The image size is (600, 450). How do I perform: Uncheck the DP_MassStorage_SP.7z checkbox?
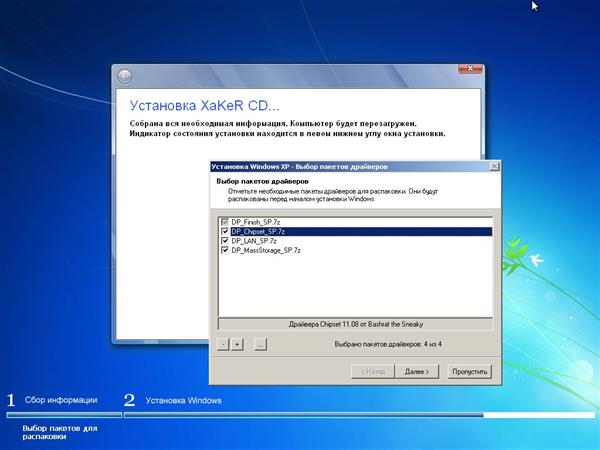(225, 250)
